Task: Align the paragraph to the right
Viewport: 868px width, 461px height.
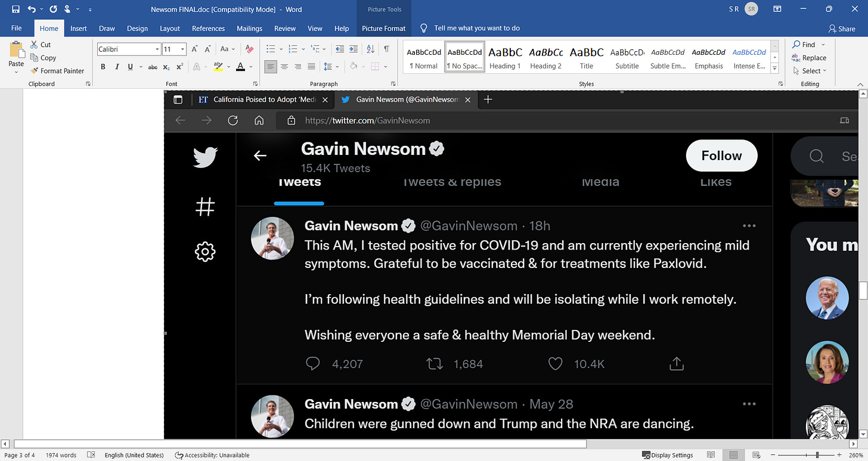Action: pyautogui.click(x=298, y=67)
